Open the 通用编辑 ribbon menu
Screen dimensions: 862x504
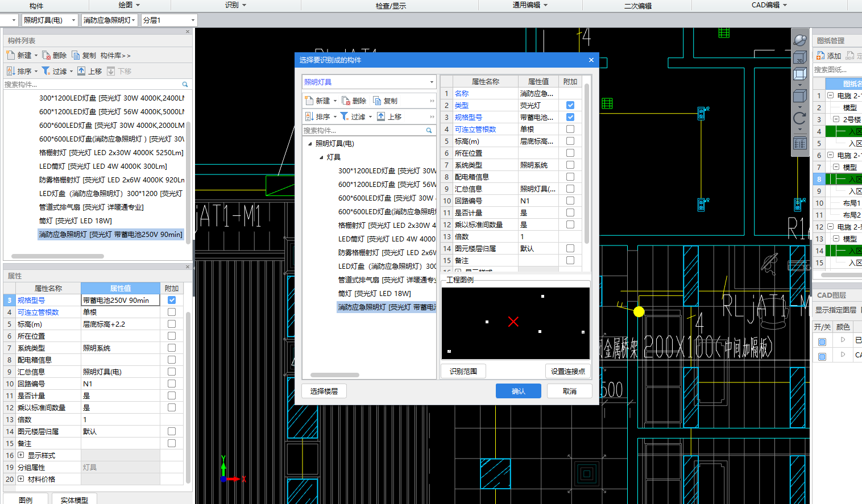tap(530, 5)
